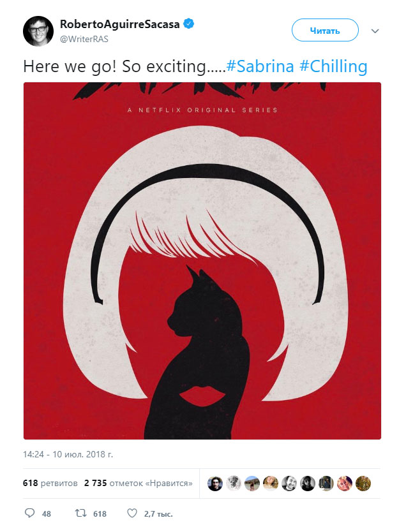Click the 14:24 - 10 июл. 2018 timestamp
Image resolution: width=406 pixels, height=532 pixels.
(x=68, y=454)
